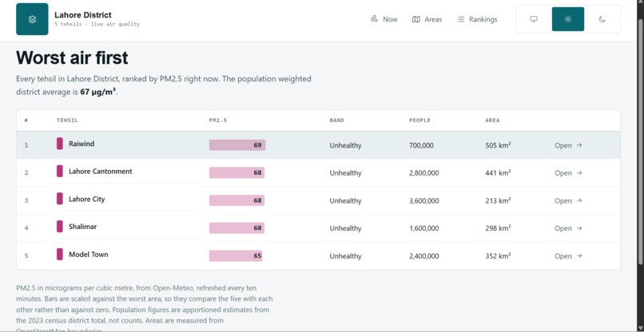Click the Worst air first heading
This screenshot has width=644, height=332.
pos(72,57)
